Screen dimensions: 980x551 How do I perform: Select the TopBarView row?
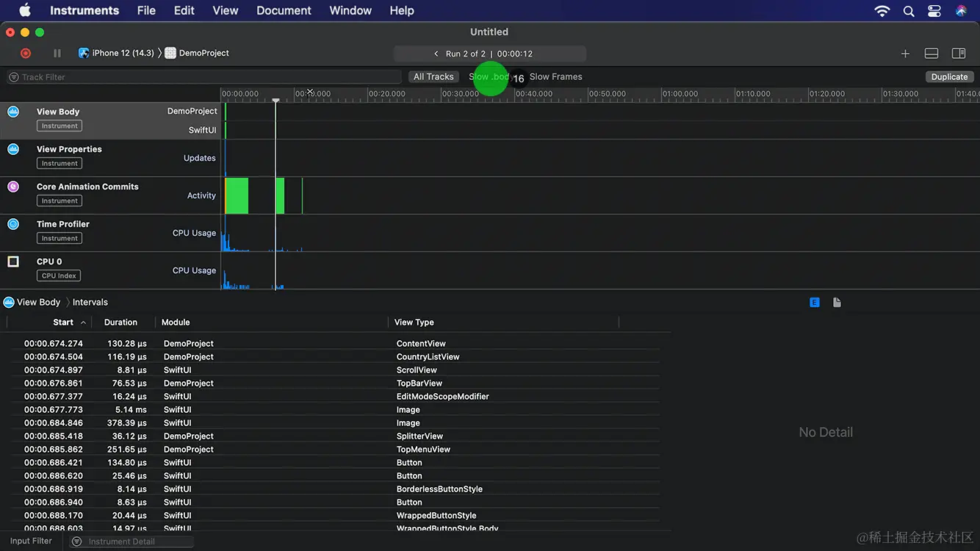[335, 383]
